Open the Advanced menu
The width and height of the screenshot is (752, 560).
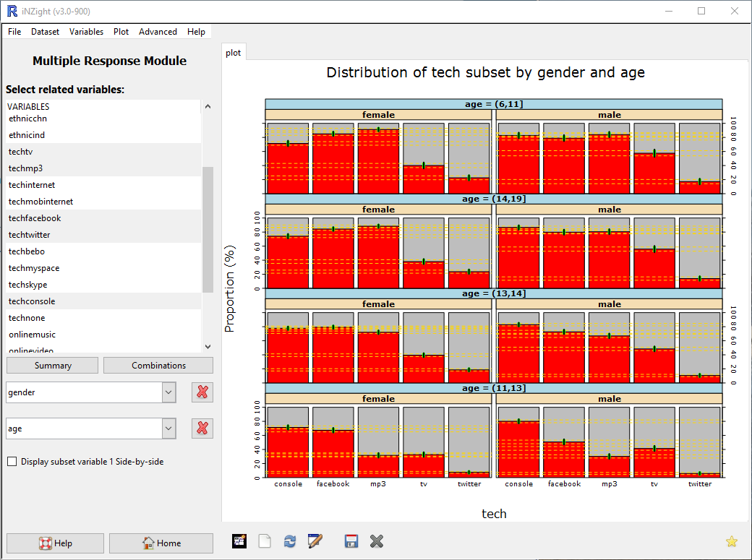(158, 31)
